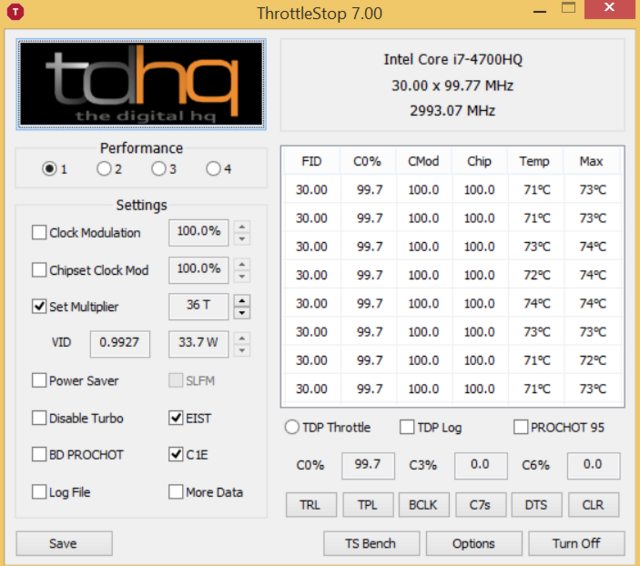Click the Intel Core i7-4700HQ text
This screenshot has width=640, height=566.
[453, 60]
